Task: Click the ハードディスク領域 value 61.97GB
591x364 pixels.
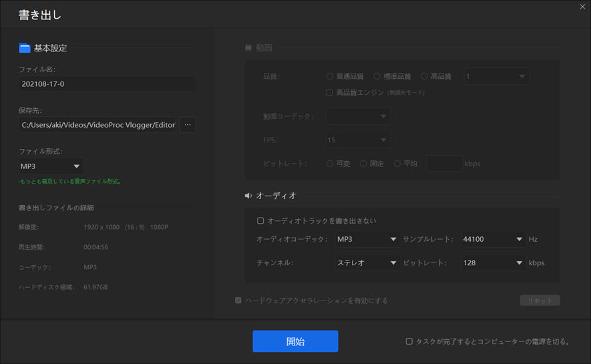Action: (x=95, y=287)
